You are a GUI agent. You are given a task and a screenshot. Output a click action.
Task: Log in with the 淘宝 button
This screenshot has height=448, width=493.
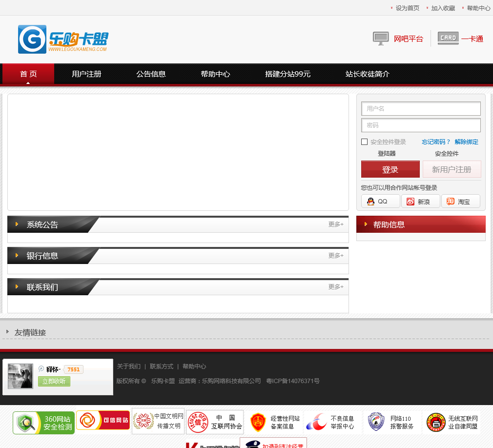461,201
